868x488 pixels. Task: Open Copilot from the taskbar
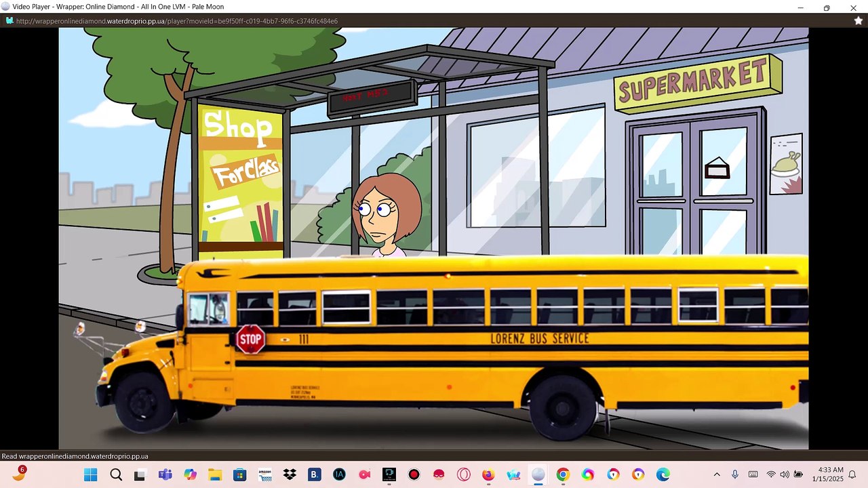[190, 474]
